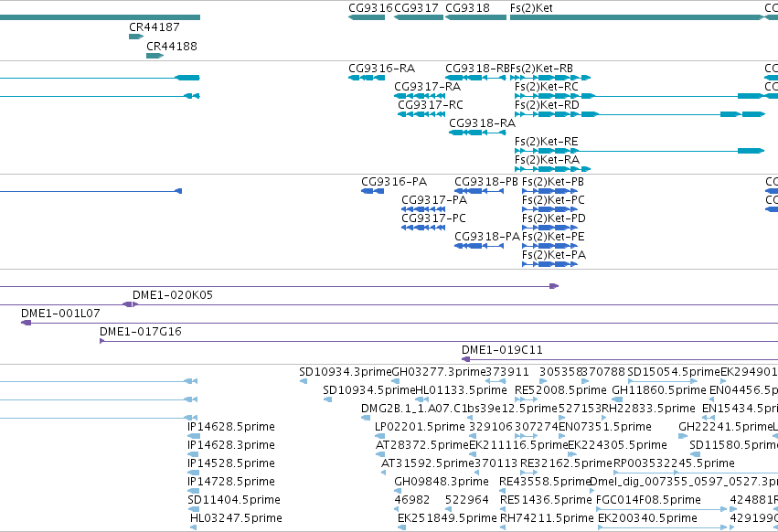Select transcript Fs(2)Ket-RD
Viewport: 778px width, 532px height.
tap(640, 114)
